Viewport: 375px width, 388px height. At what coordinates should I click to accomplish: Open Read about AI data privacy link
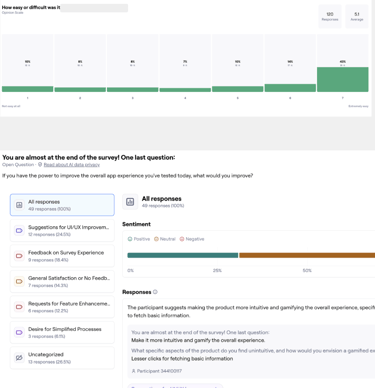pyautogui.click(x=72, y=165)
